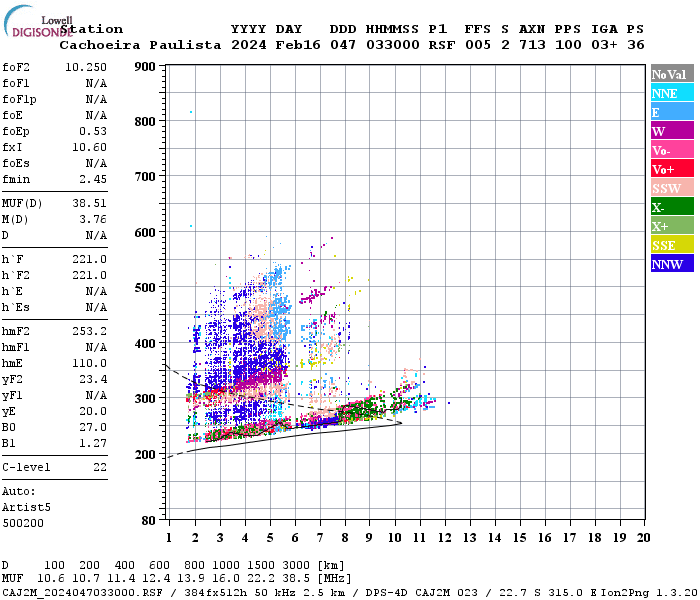
Task: Click the fxI value 10.60
Action: [x=89, y=147]
